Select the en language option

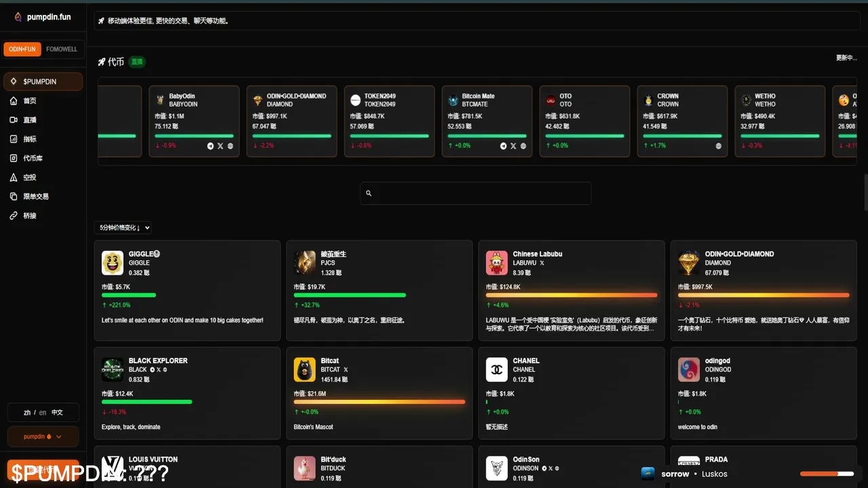coord(43,413)
